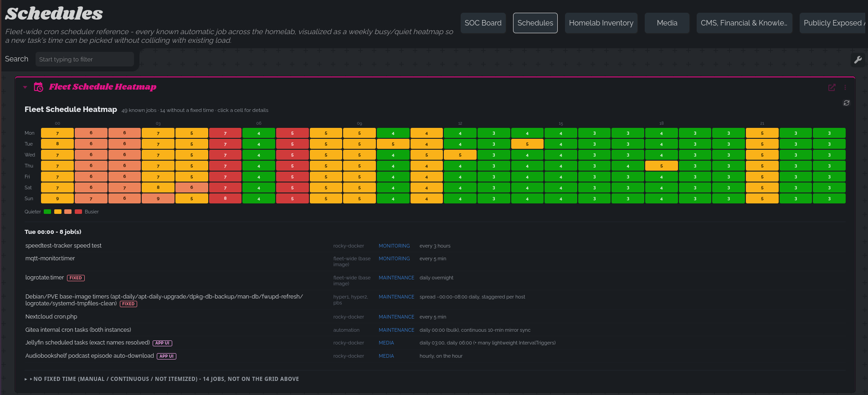Image resolution: width=868 pixels, height=395 pixels.
Task: Select the Sun 05:00 red cell showing 8
Action: [225, 198]
